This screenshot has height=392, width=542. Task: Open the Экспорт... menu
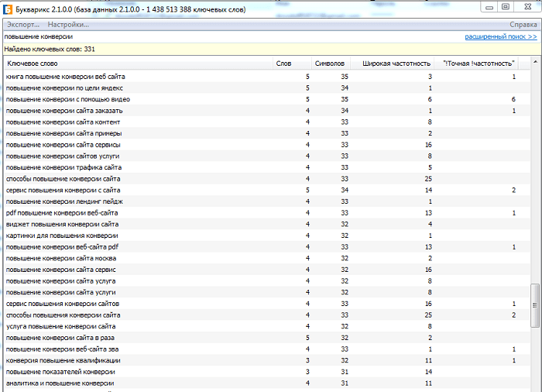tap(22, 25)
